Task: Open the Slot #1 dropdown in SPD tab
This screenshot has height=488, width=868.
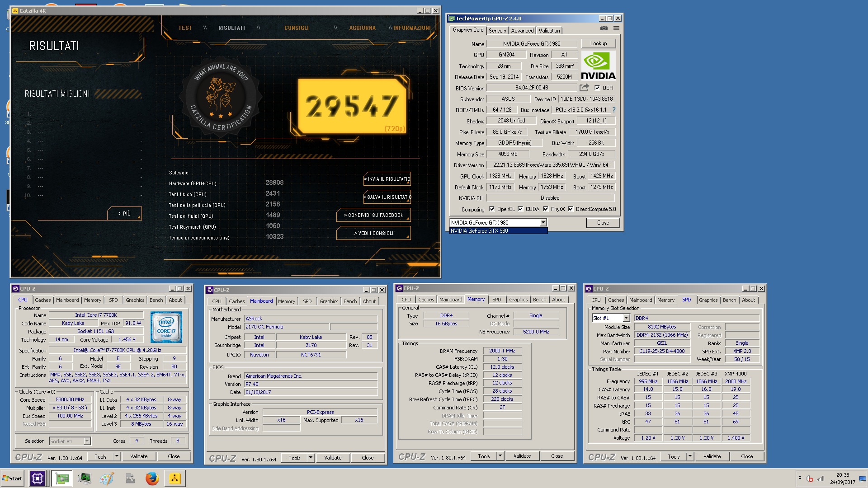Action: (626, 318)
